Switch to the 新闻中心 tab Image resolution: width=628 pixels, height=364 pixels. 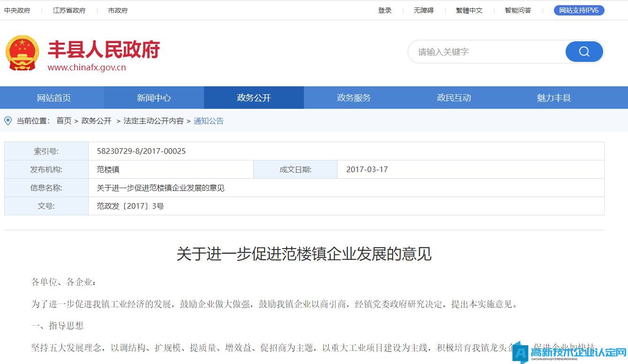coord(154,98)
